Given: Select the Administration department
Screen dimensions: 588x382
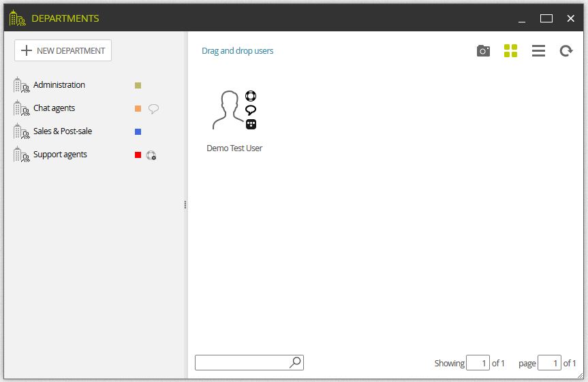Looking at the screenshot, I should 59,85.
